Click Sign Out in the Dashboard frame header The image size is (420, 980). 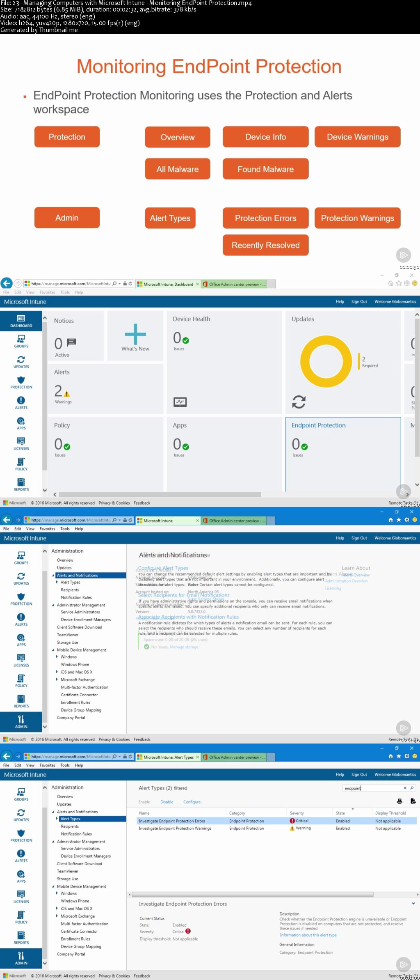coord(359,301)
